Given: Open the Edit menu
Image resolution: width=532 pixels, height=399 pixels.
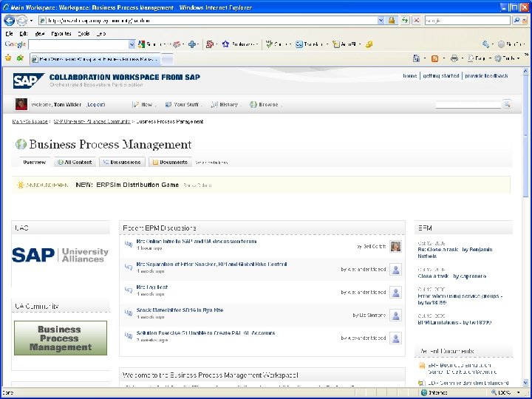Looking at the screenshot, I should pyautogui.click(x=24, y=33).
